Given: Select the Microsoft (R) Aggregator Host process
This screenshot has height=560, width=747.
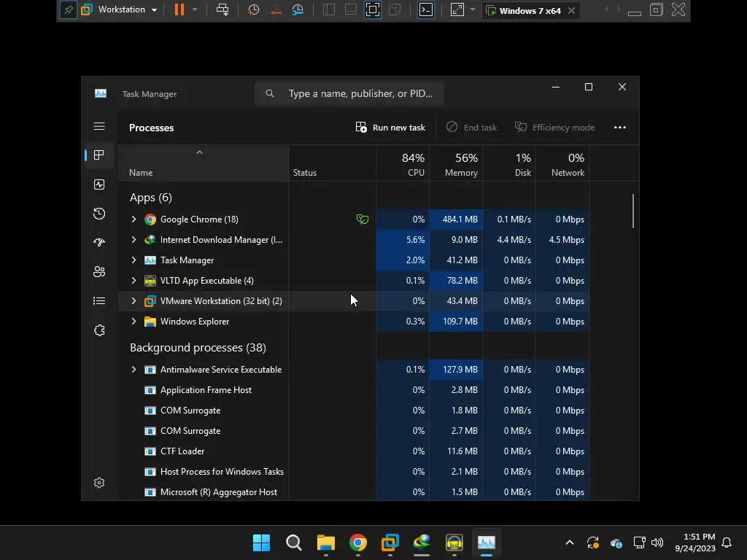Looking at the screenshot, I should [x=354, y=492].
